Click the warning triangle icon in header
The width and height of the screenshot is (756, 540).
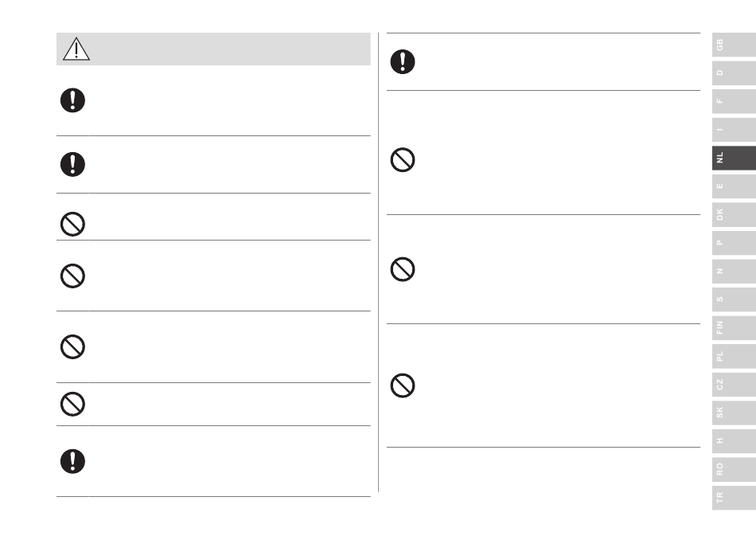pos(76,49)
